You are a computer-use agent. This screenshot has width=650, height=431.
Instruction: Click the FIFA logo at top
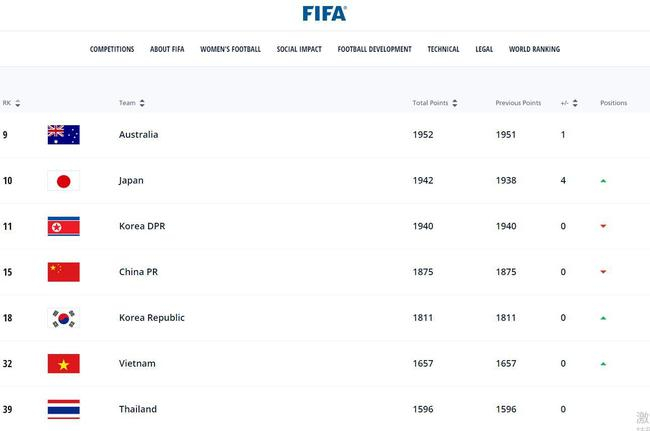(324, 13)
